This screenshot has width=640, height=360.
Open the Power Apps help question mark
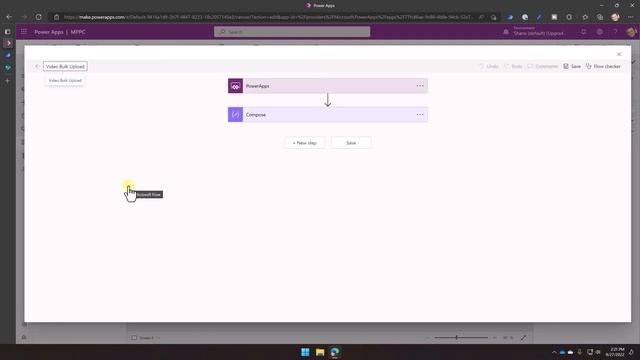615,32
